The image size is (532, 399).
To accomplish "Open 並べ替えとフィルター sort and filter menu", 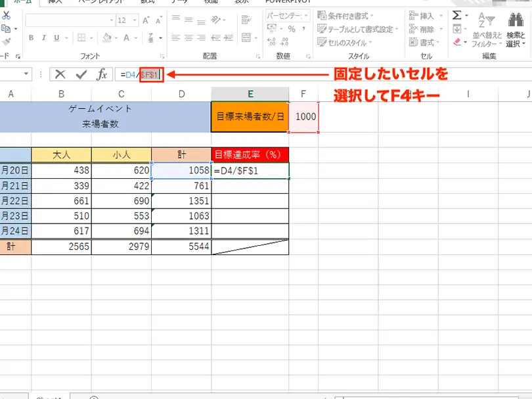I will 487,30.
